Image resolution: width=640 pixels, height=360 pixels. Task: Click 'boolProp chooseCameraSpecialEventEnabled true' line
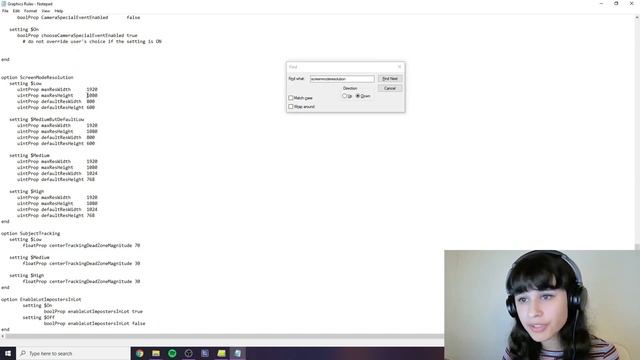coord(77,36)
